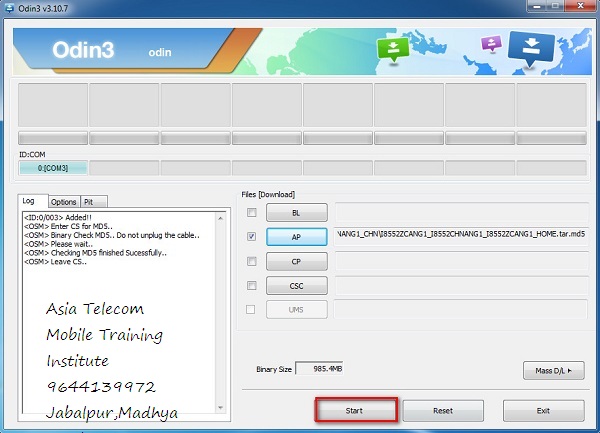The image size is (600, 433).
Task: Enable the CP file checkbox
Action: coord(251,261)
